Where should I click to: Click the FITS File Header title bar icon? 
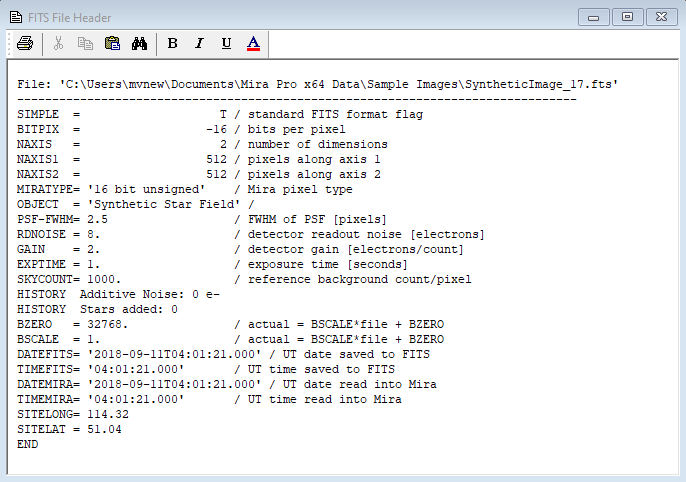coord(14,17)
